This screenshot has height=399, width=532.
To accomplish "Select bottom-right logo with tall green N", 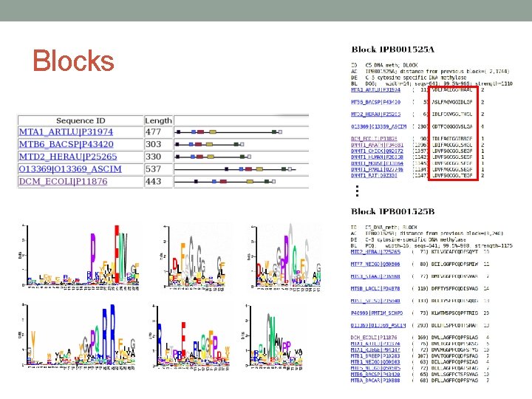I will [273, 337].
